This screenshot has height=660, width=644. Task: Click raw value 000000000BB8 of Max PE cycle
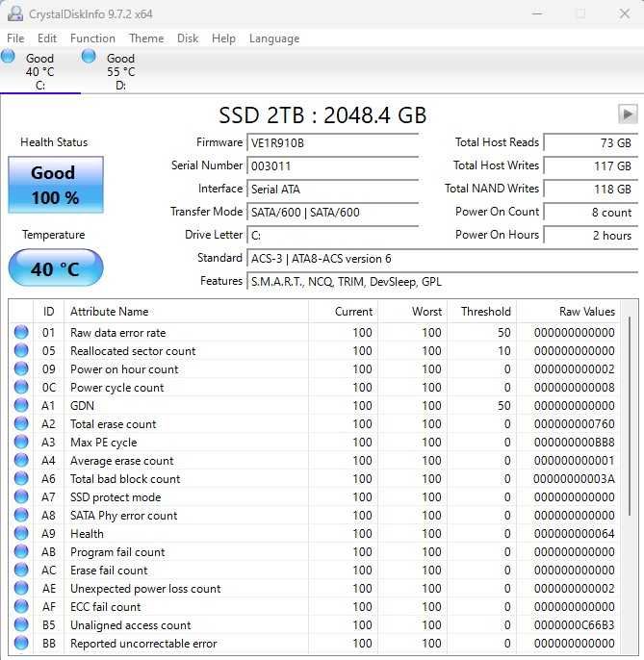pyautogui.click(x=574, y=442)
